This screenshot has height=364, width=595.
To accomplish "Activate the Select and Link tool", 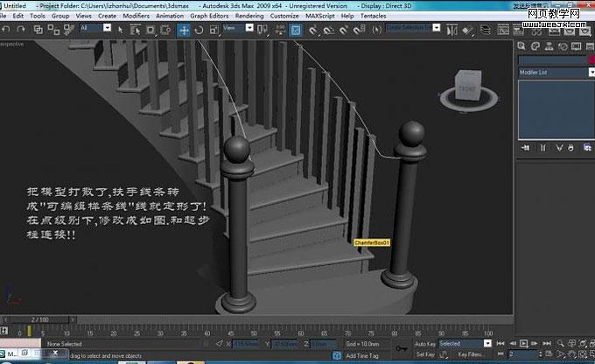I will tap(38, 30).
